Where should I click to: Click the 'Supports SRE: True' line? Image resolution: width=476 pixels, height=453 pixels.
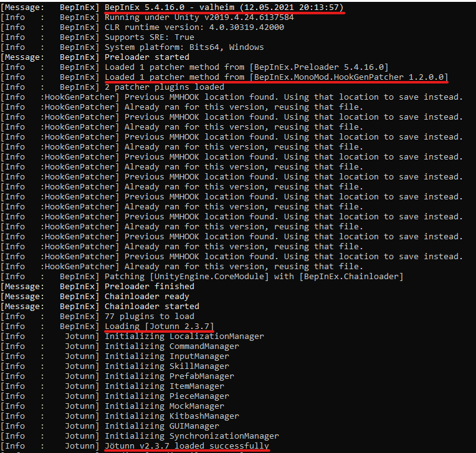(x=150, y=37)
